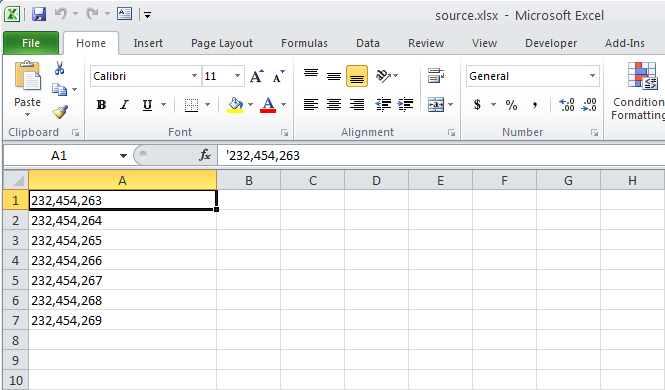Open Alignment group dialog launcher
665x390 pixels.
click(451, 133)
